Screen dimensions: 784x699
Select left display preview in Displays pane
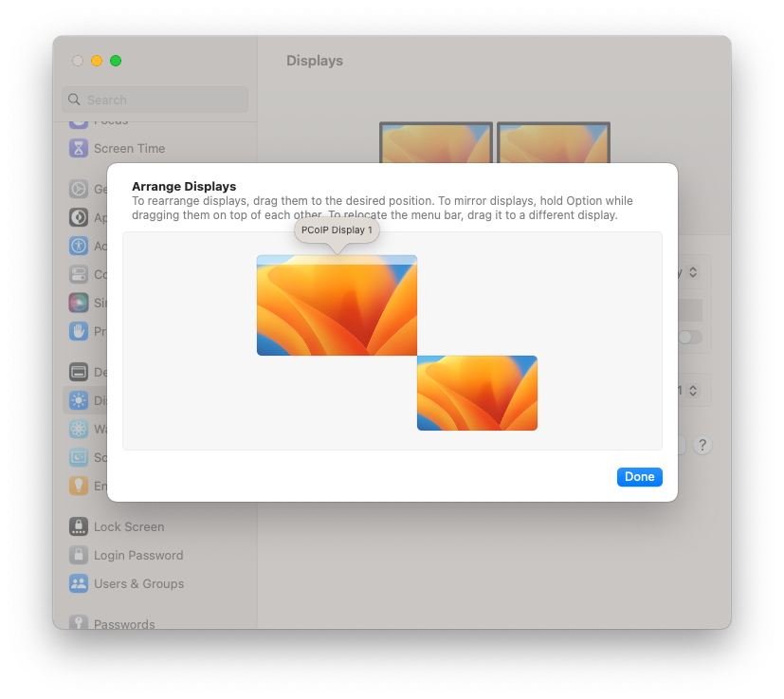435,142
